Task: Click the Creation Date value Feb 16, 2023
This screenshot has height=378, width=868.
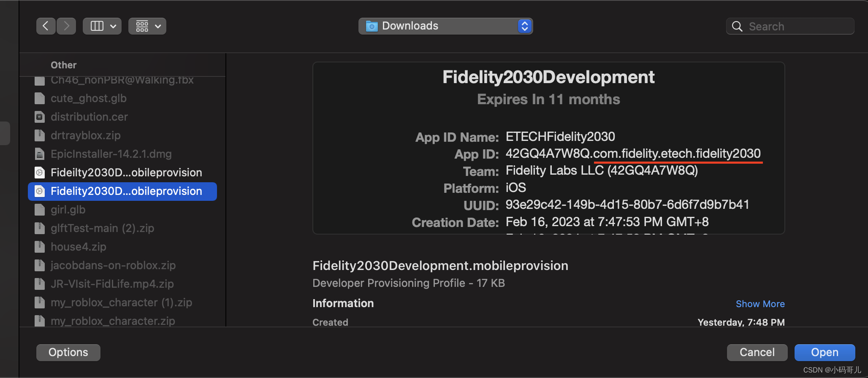Action: (607, 222)
